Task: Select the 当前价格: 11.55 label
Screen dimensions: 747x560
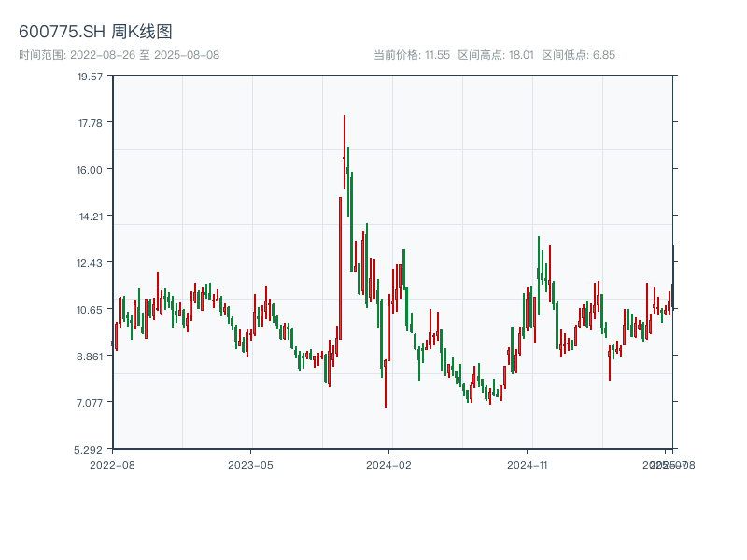Action: 412,55
